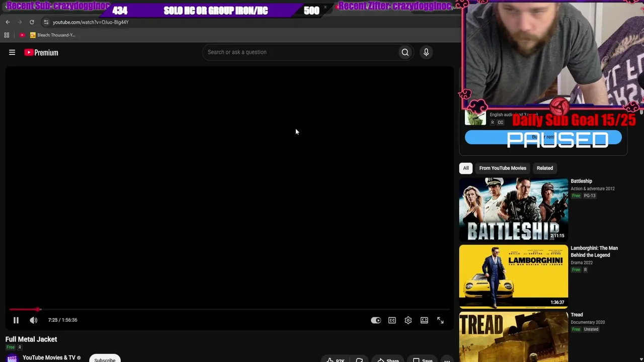This screenshot has height=362, width=644.
Task: Click the blue buy or rent button
Action: click(543, 137)
